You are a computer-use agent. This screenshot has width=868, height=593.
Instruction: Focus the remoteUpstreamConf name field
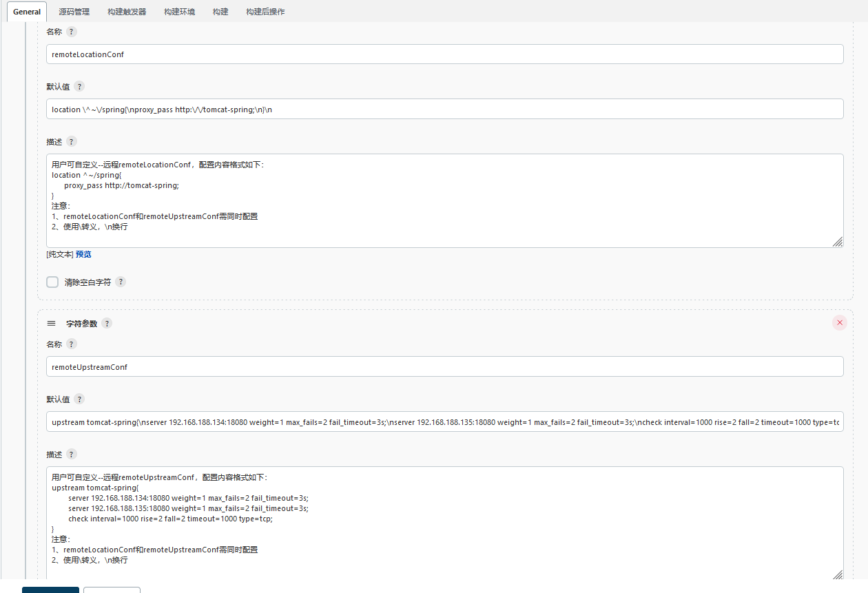click(445, 367)
